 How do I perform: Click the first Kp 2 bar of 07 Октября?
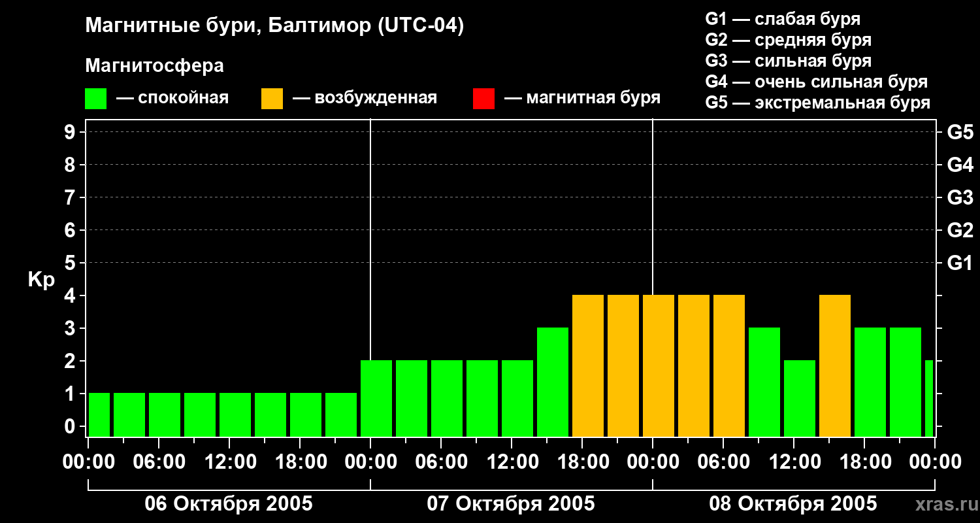(x=376, y=398)
